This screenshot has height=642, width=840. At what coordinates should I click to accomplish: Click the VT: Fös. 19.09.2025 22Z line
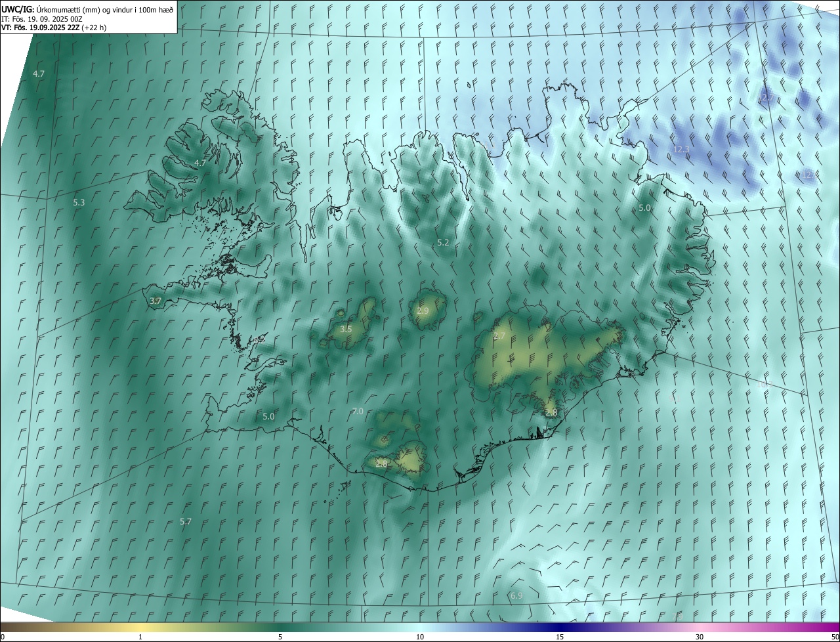click(x=54, y=28)
